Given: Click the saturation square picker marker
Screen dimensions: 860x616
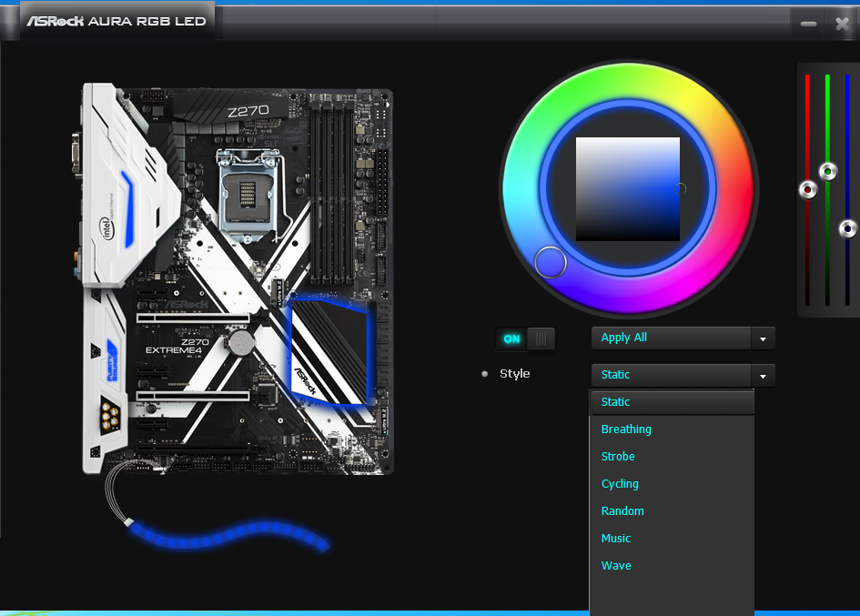Looking at the screenshot, I should coord(680,189).
